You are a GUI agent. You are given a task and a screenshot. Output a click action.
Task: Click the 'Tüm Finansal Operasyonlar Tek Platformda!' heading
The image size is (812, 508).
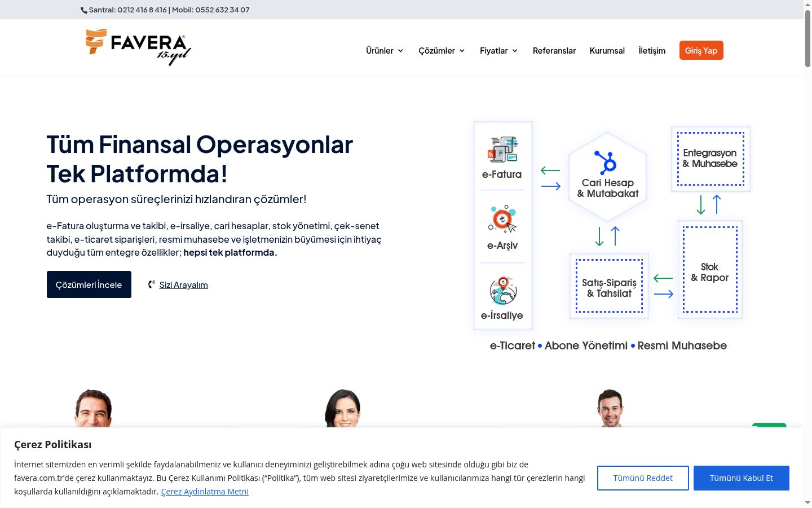tap(200, 159)
